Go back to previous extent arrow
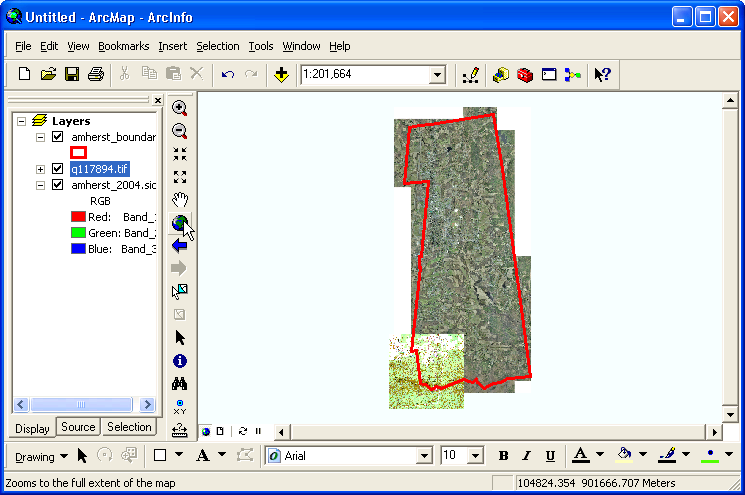The height and width of the screenshot is (495, 745). pyautogui.click(x=180, y=246)
